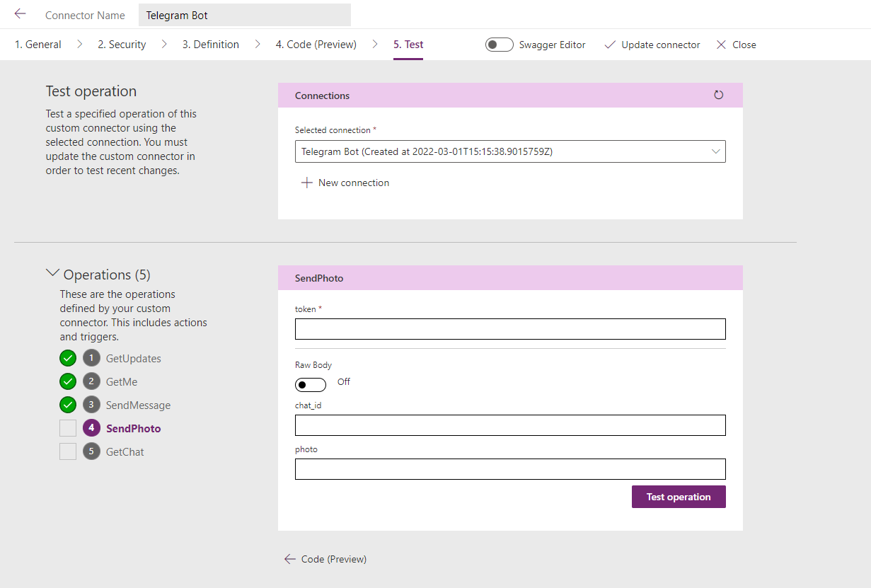
Task: Open the 1. General step
Action: [38, 45]
